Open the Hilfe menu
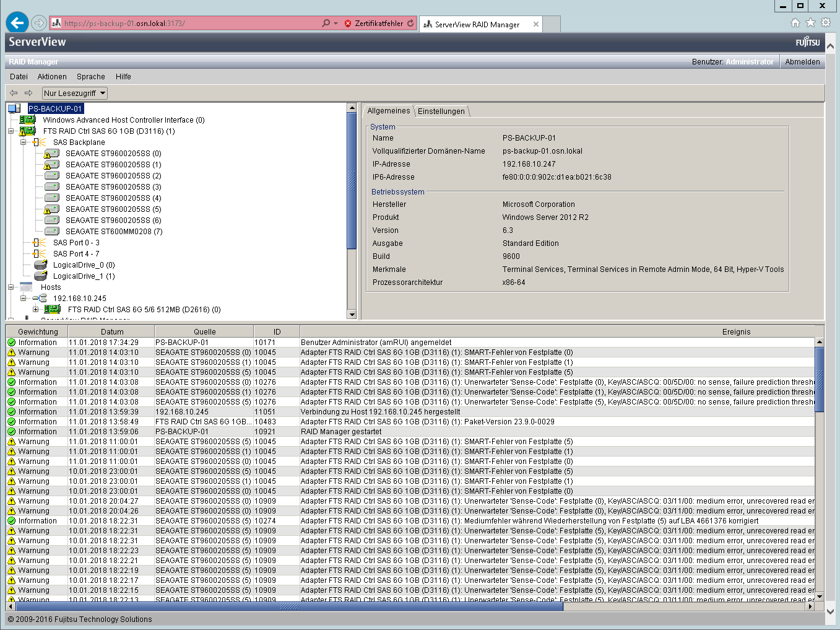Viewport: 840px width, 630px height. click(x=123, y=77)
